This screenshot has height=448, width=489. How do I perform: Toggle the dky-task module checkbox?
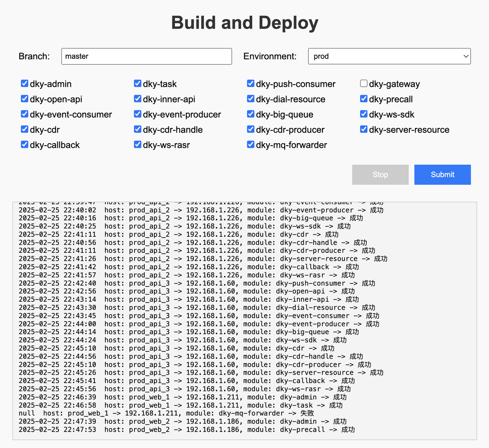pos(138,84)
